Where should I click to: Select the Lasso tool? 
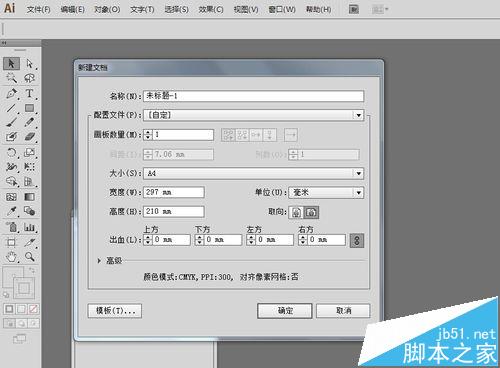(x=30, y=78)
